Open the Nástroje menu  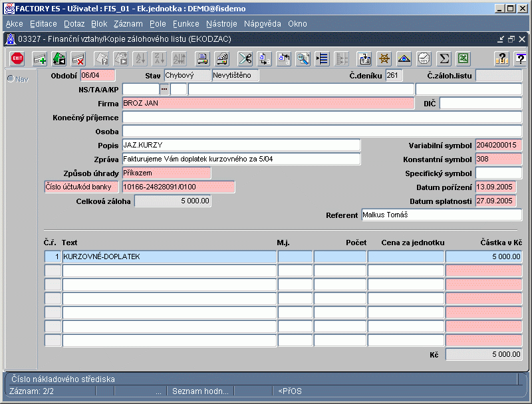pos(221,24)
